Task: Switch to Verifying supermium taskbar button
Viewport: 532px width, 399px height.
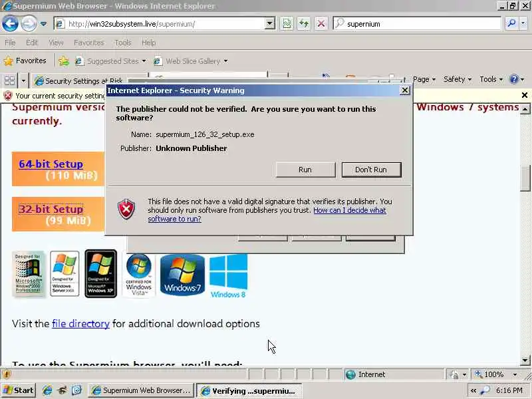Action: point(249,391)
